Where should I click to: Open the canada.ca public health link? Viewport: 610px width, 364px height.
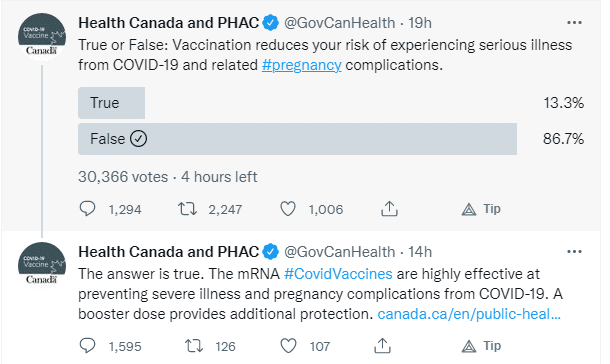(469, 314)
